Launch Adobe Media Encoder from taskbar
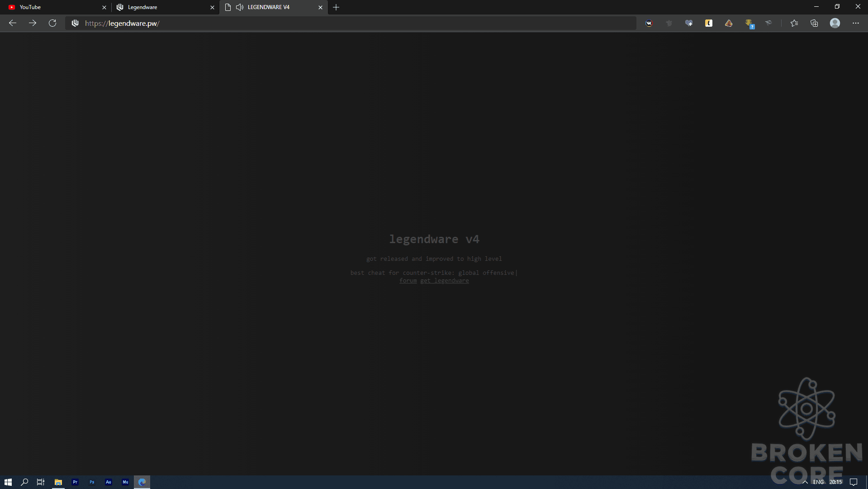Viewport: 868px width, 489px height. (125, 482)
